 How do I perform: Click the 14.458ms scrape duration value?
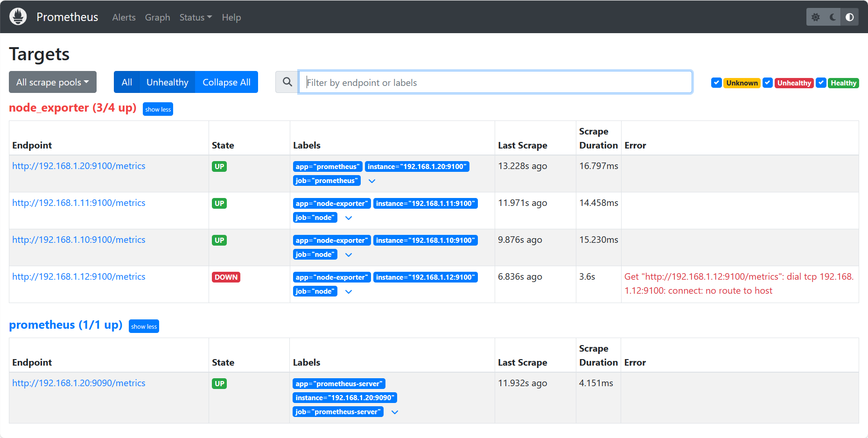coord(599,203)
